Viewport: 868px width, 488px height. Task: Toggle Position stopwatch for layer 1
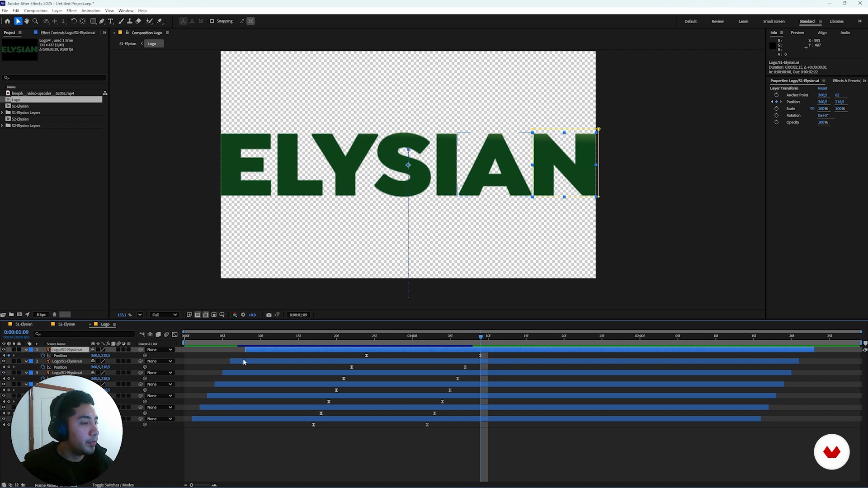click(43, 356)
